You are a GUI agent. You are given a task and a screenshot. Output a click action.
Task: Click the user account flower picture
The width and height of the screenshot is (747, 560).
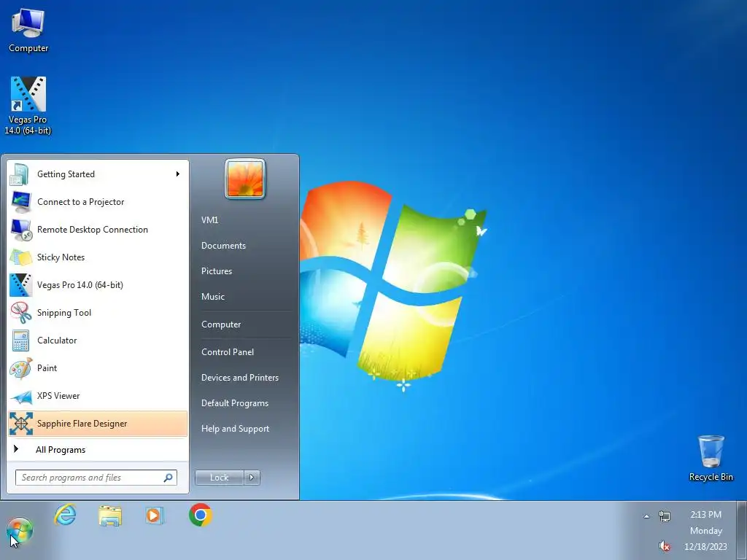click(245, 179)
